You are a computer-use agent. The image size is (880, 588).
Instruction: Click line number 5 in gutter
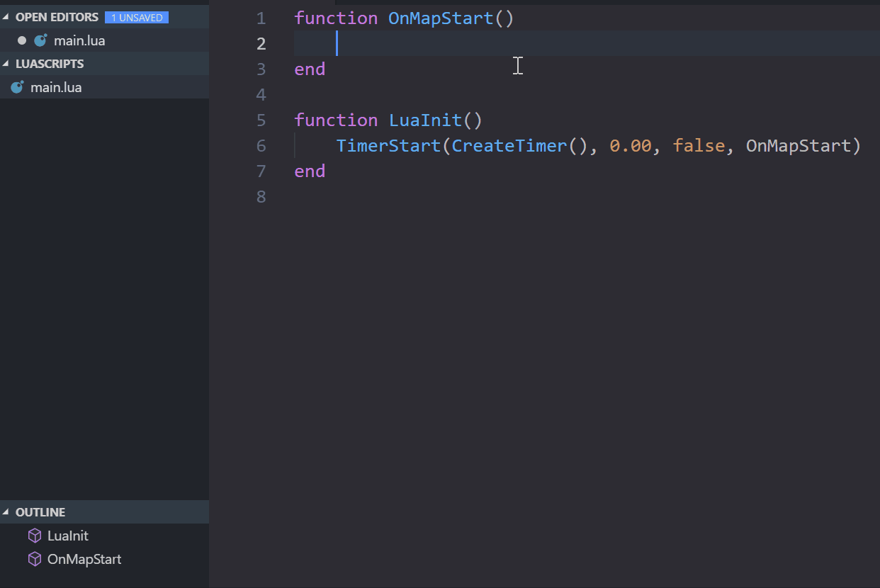(261, 120)
